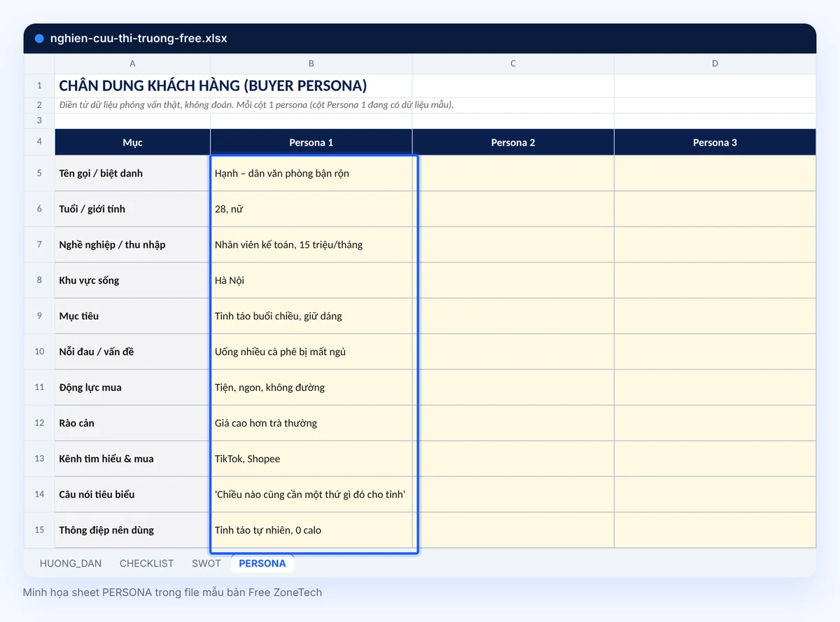Select column B header
Image resolution: width=840 pixels, height=622 pixels.
(311, 64)
